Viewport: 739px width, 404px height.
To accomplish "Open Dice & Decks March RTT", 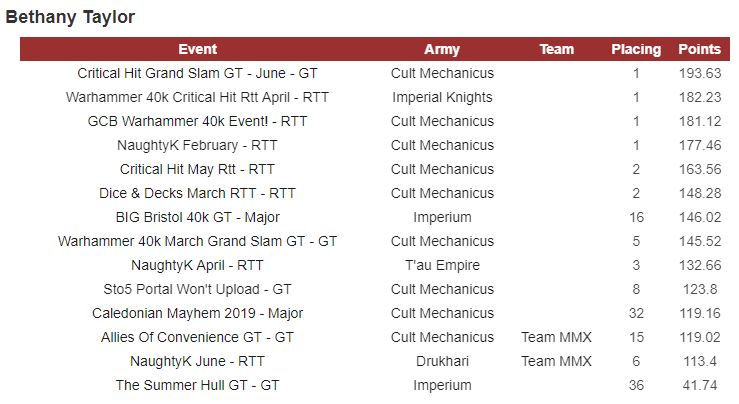I will 197,193.
